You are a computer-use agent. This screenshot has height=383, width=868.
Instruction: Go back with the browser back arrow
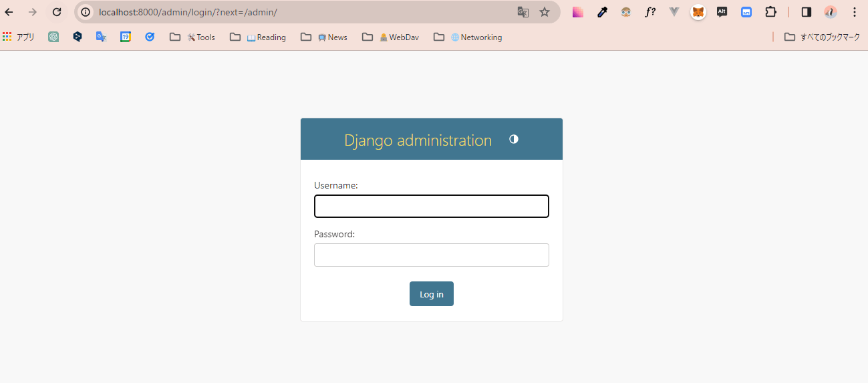click(9, 12)
